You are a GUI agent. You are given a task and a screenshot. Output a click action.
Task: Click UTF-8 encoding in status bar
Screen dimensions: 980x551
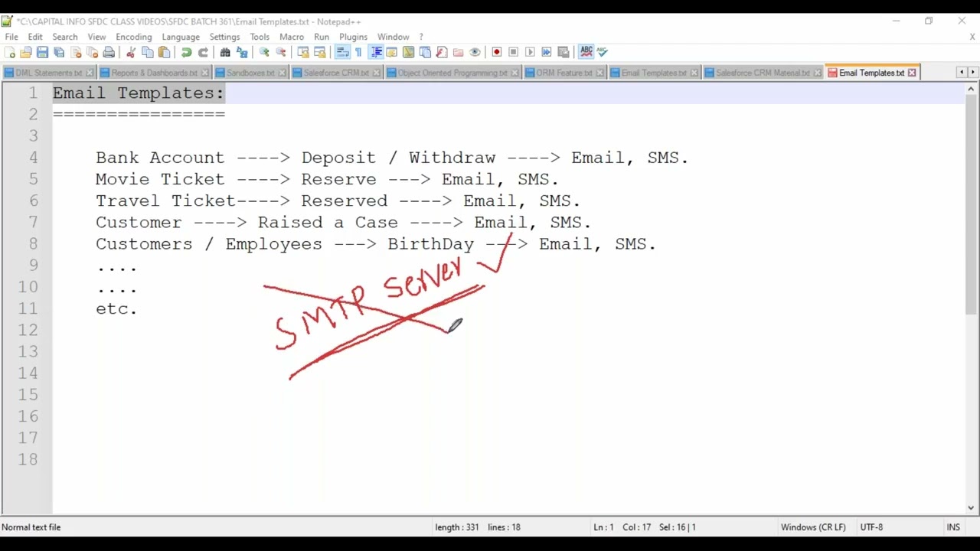tap(871, 527)
